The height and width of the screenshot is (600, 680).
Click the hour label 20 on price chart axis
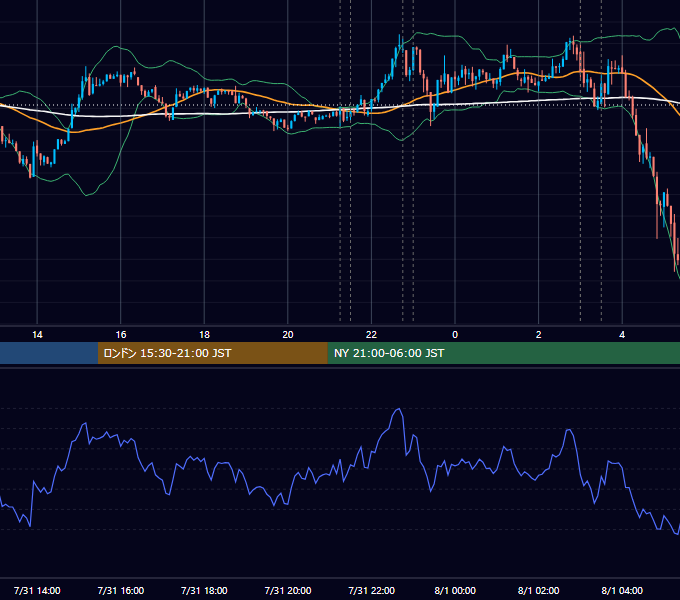coord(288,335)
